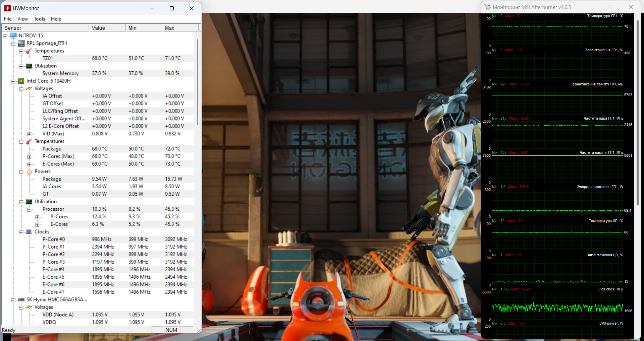Screen dimensions: 644x341
Task: Open the Tools menu in HWMonitor
Action: 39,19
